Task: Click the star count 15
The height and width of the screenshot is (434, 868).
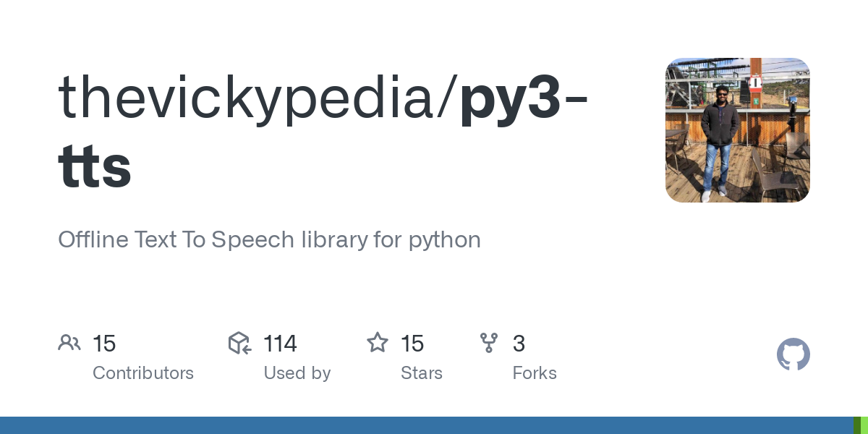Action: point(412,344)
